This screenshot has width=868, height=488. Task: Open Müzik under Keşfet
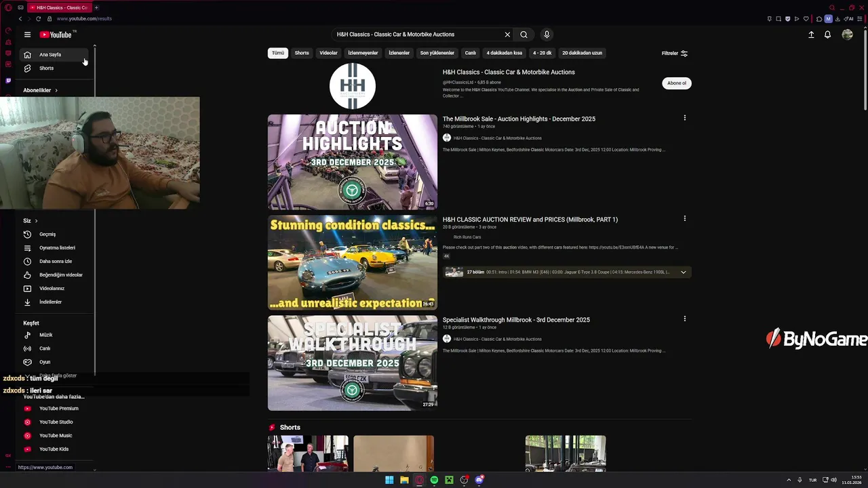pos(52,335)
